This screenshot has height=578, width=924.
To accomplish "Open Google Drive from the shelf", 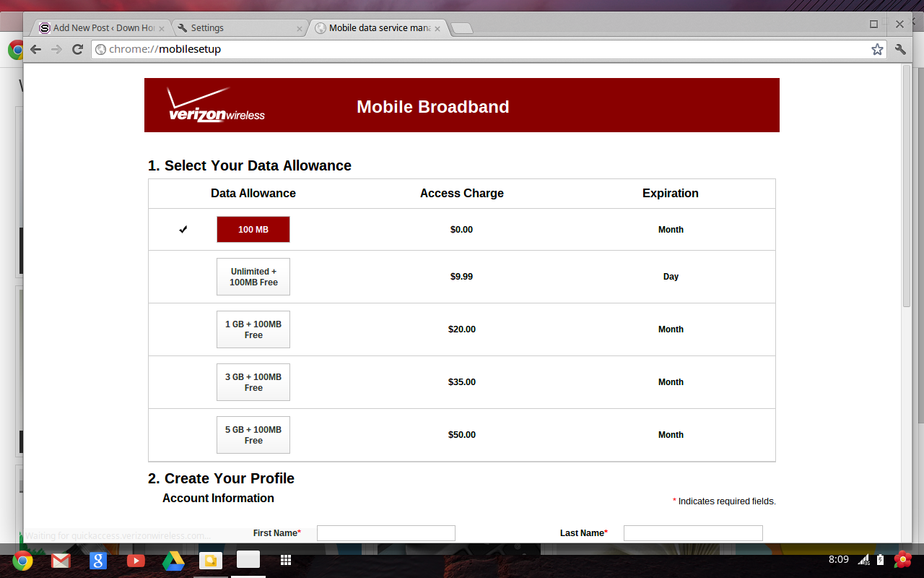I will click(x=173, y=560).
